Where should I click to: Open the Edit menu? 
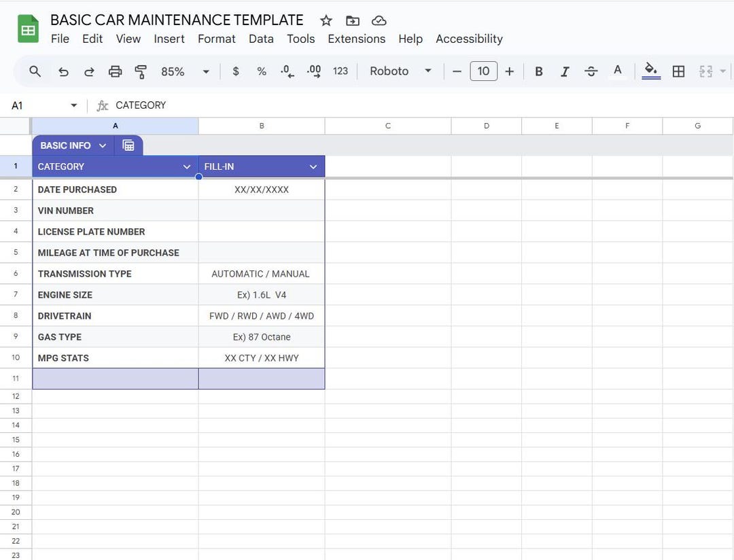(x=92, y=39)
